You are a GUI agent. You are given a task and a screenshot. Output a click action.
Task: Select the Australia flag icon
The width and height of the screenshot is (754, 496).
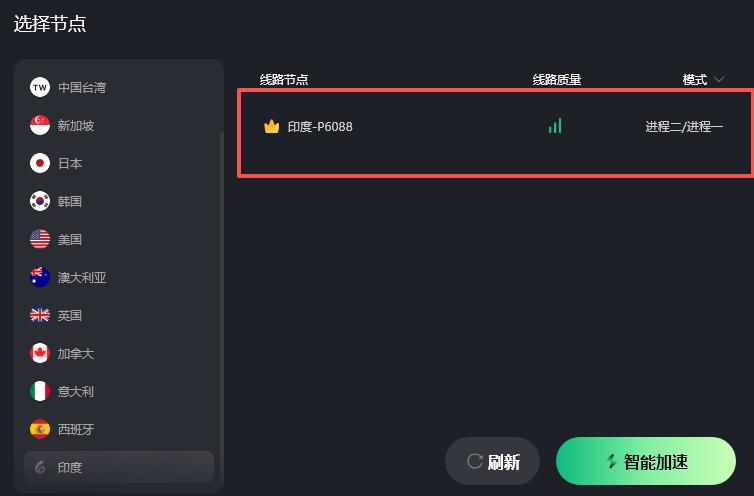[x=40, y=277]
